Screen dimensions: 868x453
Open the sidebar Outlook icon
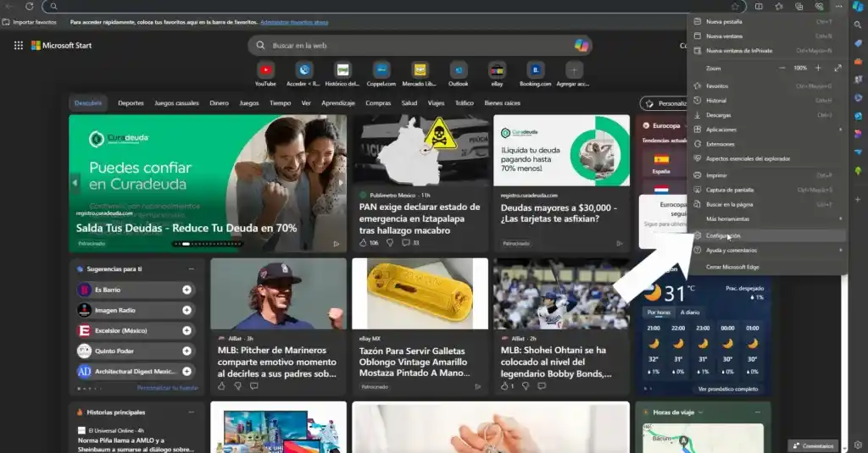pyautogui.click(x=858, y=116)
